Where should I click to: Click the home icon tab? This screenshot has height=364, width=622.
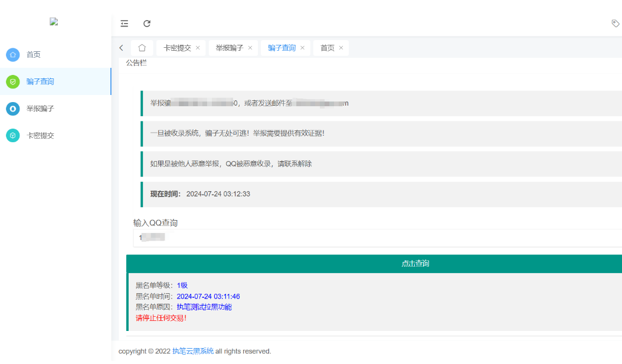point(142,48)
